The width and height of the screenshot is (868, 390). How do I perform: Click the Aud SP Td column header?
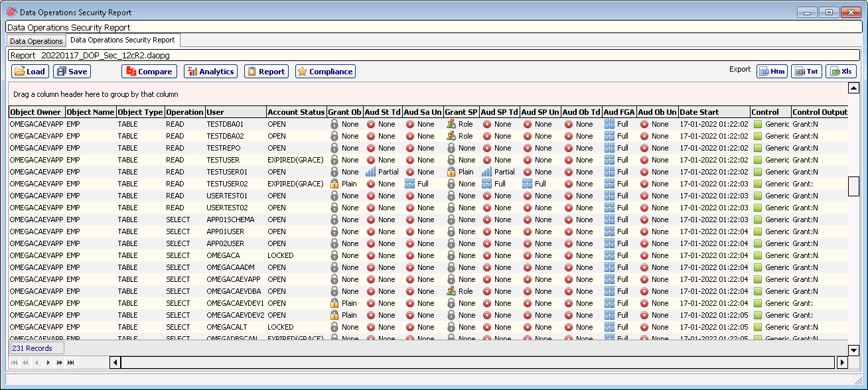click(500, 112)
